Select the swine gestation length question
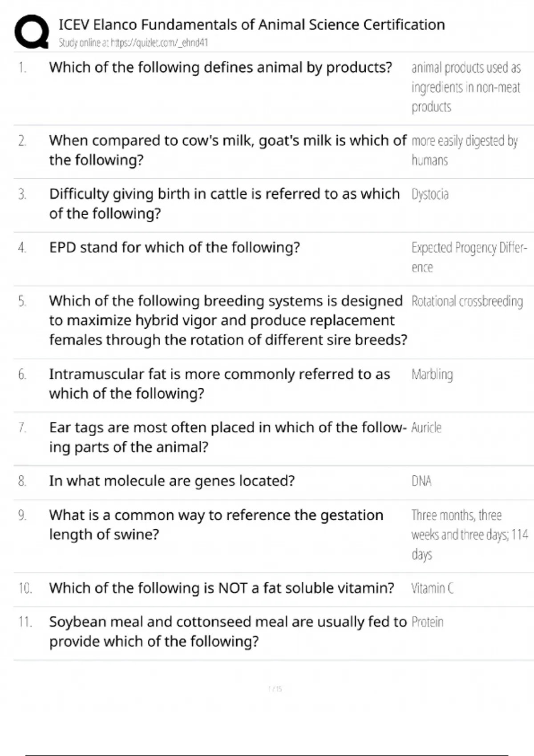 pos(216,524)
